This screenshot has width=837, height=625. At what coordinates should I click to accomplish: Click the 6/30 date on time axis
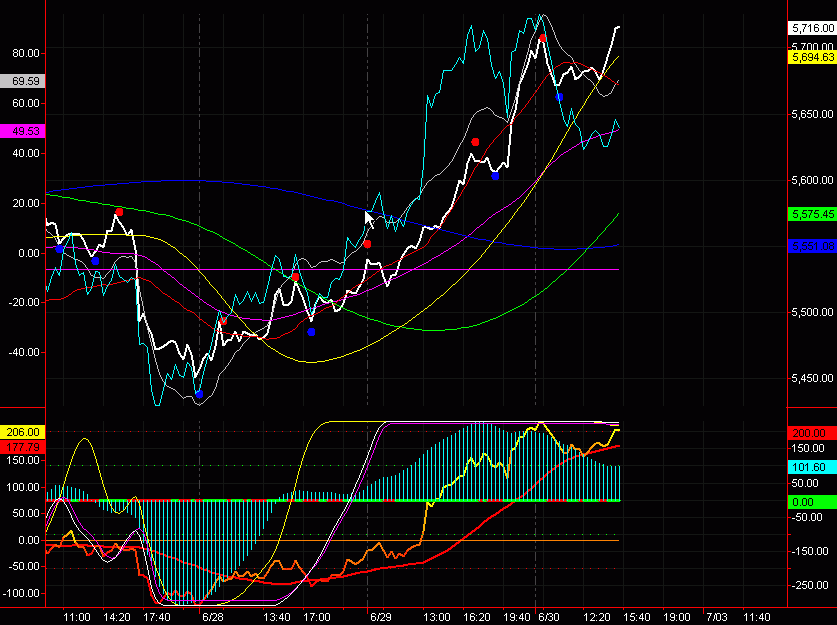pyautogui.click(x=547, y=617)
